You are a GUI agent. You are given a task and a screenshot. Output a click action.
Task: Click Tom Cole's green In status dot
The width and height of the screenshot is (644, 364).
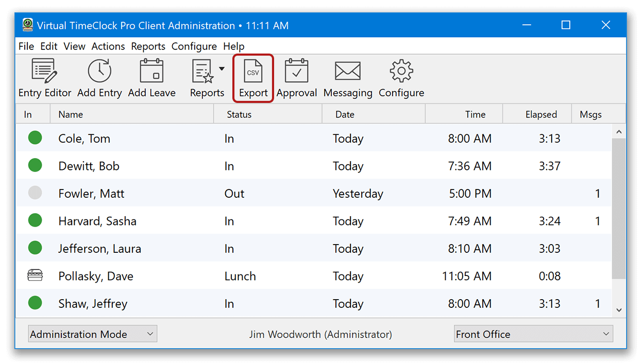pyautogui.click(x=35, y=137)
